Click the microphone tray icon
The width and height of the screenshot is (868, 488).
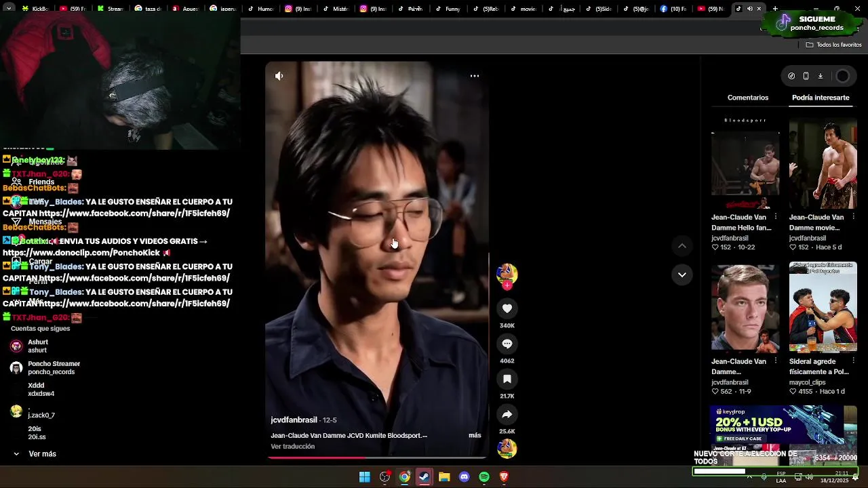(x=764, y=477)
